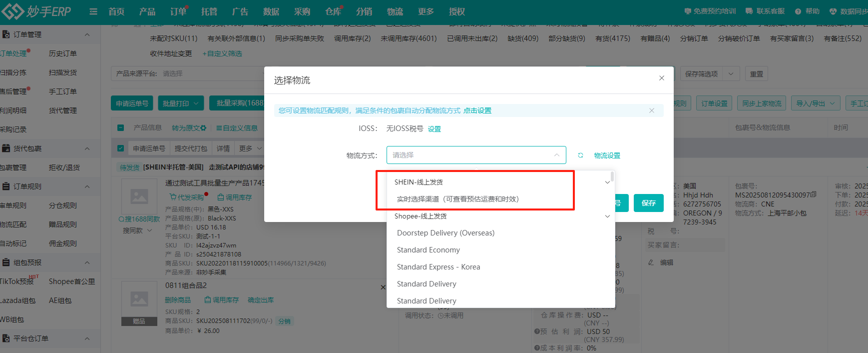Open the 采购 top menu

point(302,11)
